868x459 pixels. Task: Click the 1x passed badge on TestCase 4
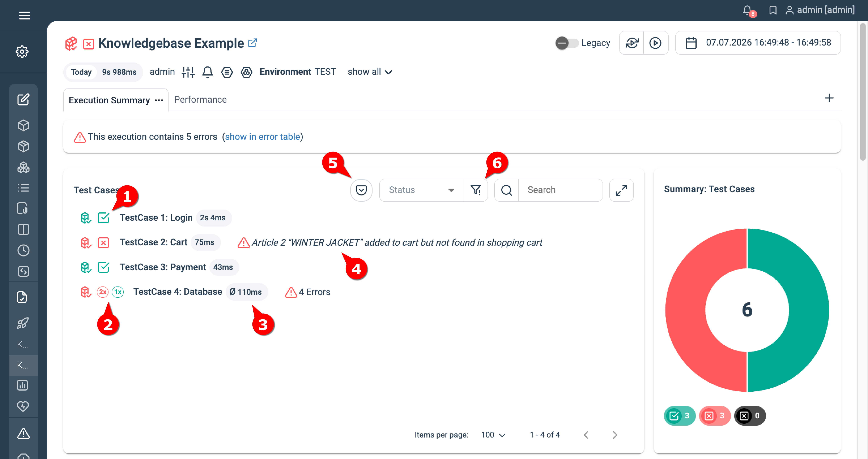118,292
